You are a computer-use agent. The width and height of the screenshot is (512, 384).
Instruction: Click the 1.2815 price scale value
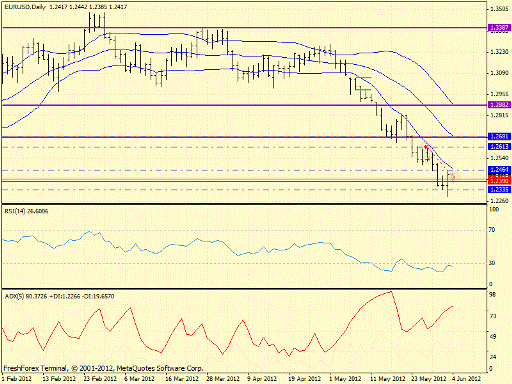(x=499, y=115)
